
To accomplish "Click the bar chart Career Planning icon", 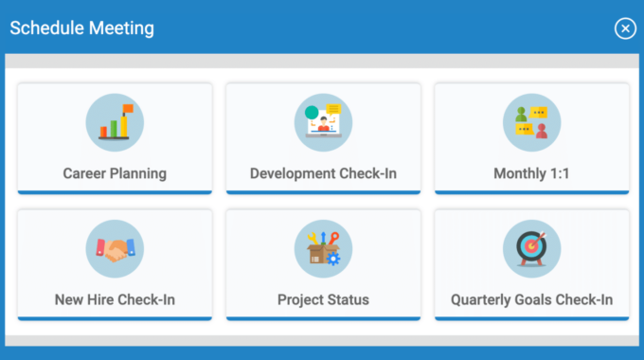I will (x=115, y=122).
